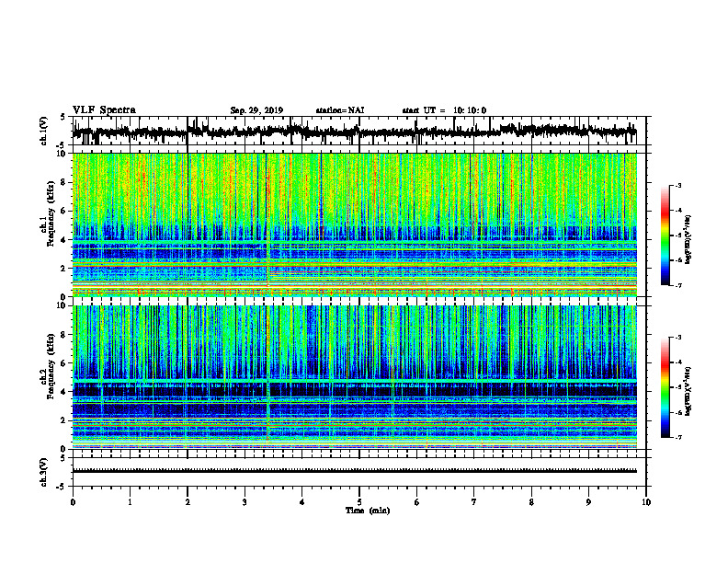Image resolution: width=728 pixels, height=563 pixels.
Task: Click the ch.2 frequency spectrogram panel
Action: pyautogui.click(x=358, y=377)
